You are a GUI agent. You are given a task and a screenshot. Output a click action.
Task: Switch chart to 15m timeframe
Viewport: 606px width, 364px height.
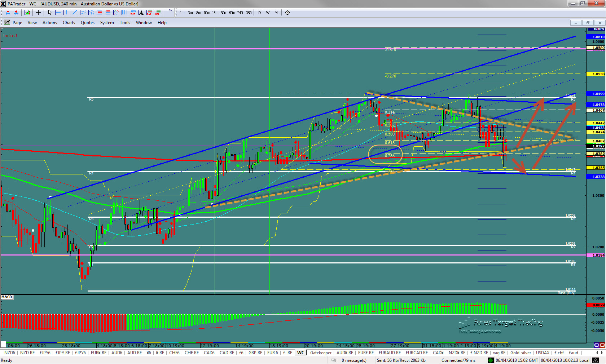pos(215,13)
